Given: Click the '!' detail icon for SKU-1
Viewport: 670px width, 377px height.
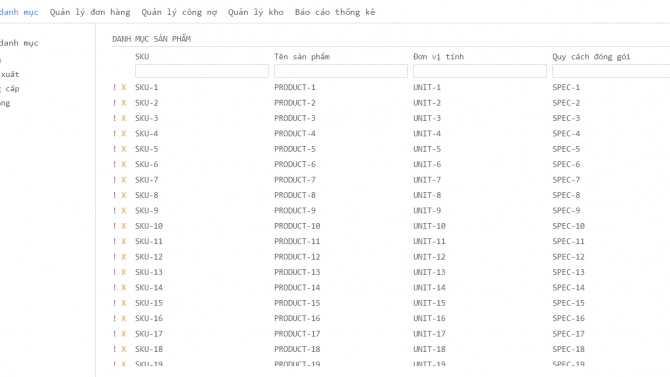Looking at the screenshot, I should click(114, 87).
